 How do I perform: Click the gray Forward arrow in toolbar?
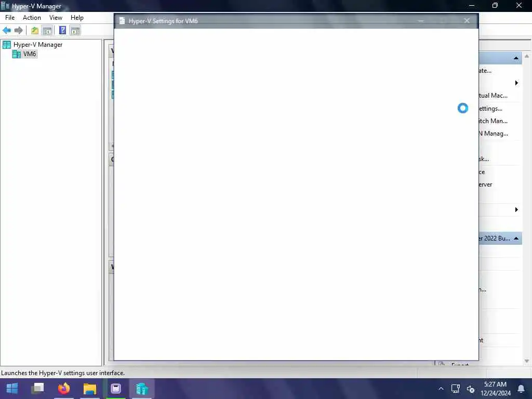click(19, 31)
